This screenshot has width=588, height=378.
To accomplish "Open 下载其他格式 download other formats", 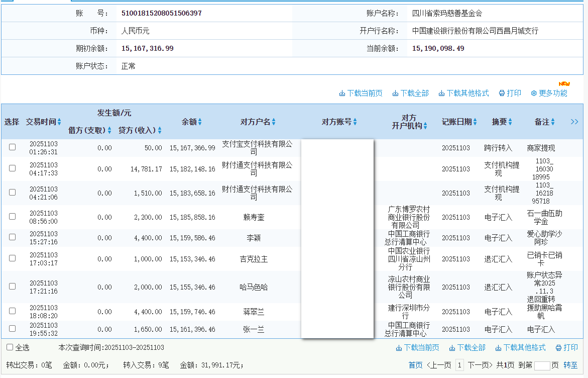I will click(463, 92).
